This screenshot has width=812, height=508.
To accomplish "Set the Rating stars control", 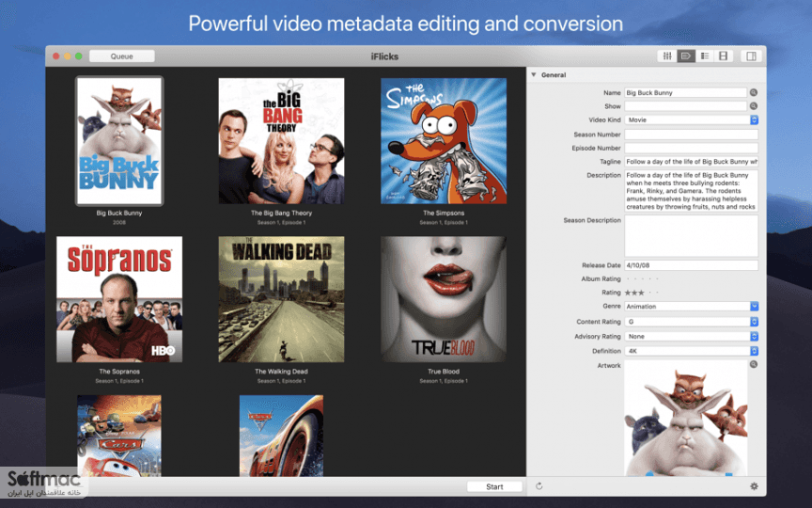I will click(x=642, y=293).
